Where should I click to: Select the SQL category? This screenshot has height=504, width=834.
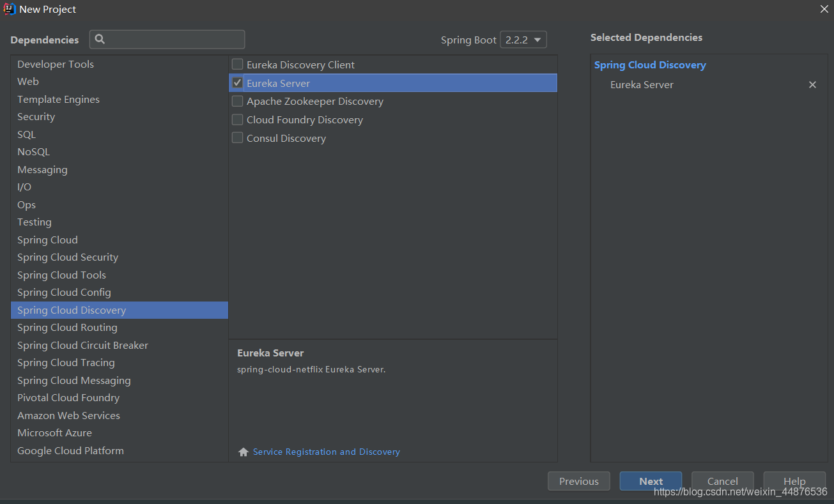click(x=120, y=134)
